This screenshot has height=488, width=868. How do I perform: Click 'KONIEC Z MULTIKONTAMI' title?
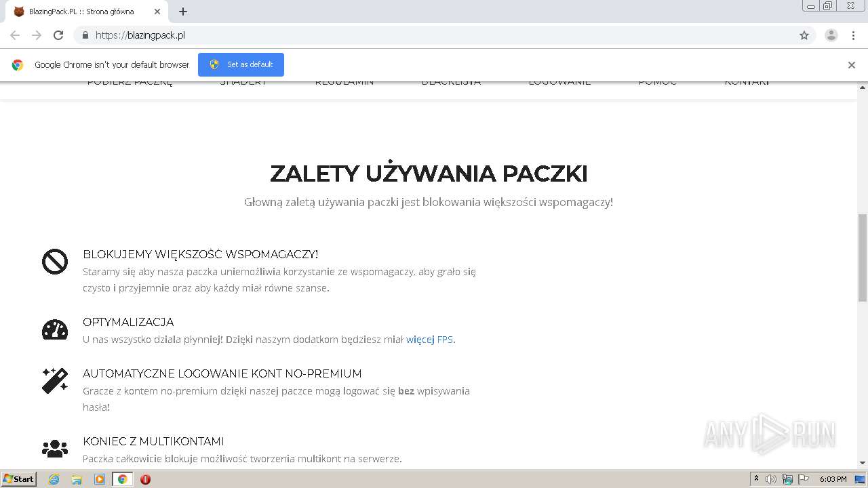click(x=153, y=441)
